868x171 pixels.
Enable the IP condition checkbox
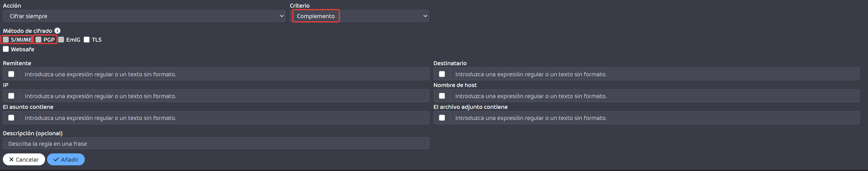[x=11, y=96]
